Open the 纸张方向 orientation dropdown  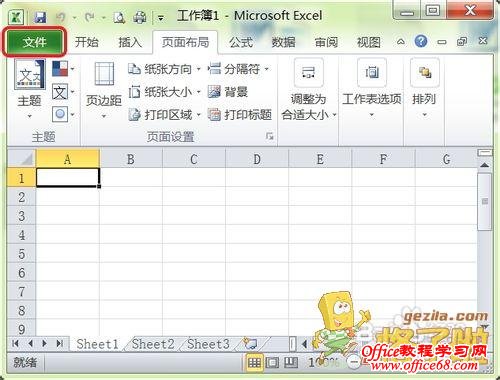164,69
